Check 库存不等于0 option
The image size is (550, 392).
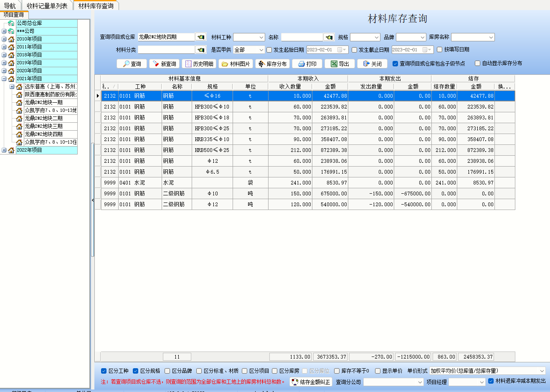(337, 371)
